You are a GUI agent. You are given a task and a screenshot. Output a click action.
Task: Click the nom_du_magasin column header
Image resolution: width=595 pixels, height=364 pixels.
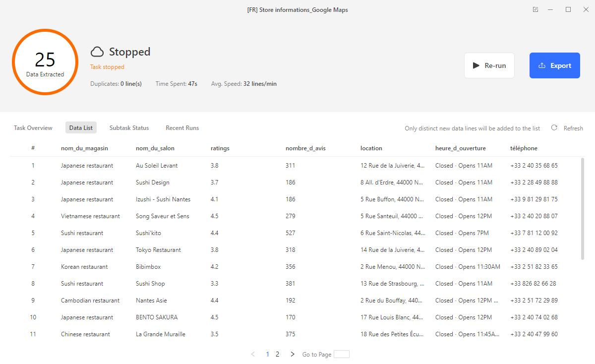point(84,148)
